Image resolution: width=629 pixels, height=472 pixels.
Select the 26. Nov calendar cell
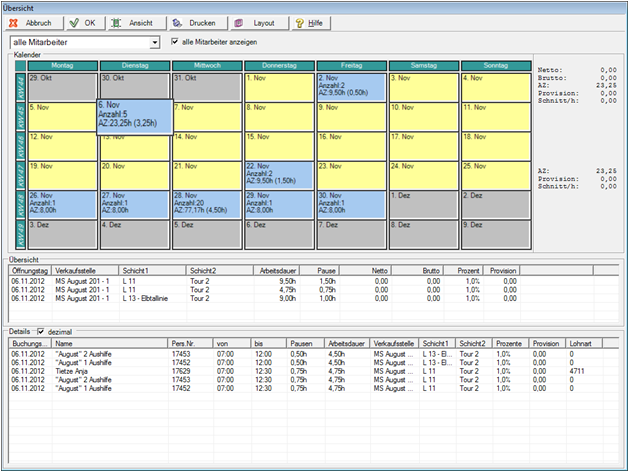point(63,205)
